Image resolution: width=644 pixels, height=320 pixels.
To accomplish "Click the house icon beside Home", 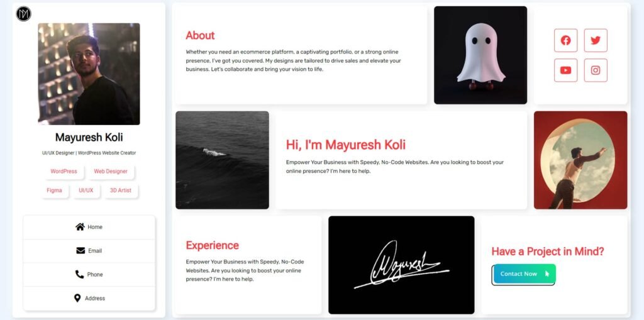I will point(80,227).
